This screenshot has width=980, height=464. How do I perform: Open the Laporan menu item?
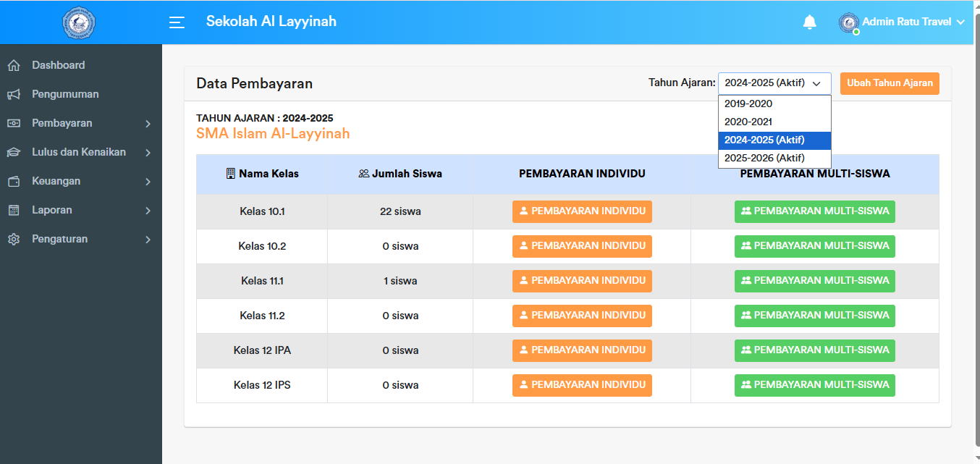point(51,210)
